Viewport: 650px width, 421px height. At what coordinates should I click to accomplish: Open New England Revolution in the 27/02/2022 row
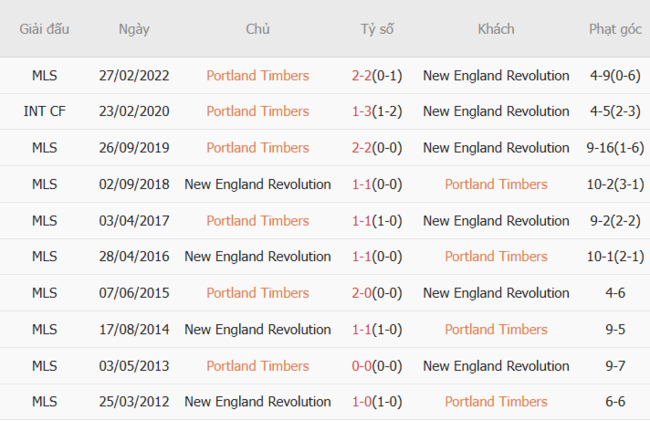click(496, 75)
